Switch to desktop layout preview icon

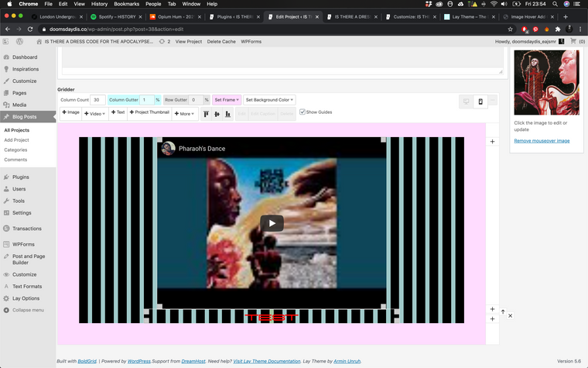pyautogui.click(x=466, y=101)
